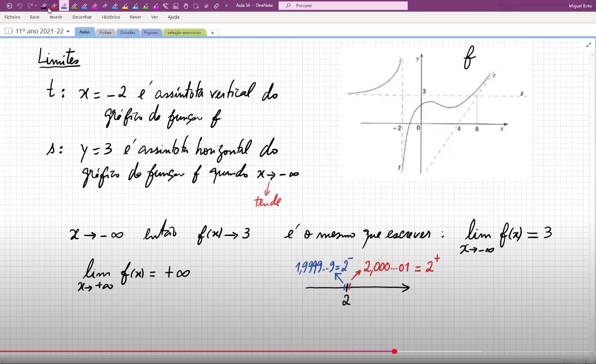Screen dimensions: 596x364
Task: Select the Figuras section tab
Action: [x=151, y=32]
